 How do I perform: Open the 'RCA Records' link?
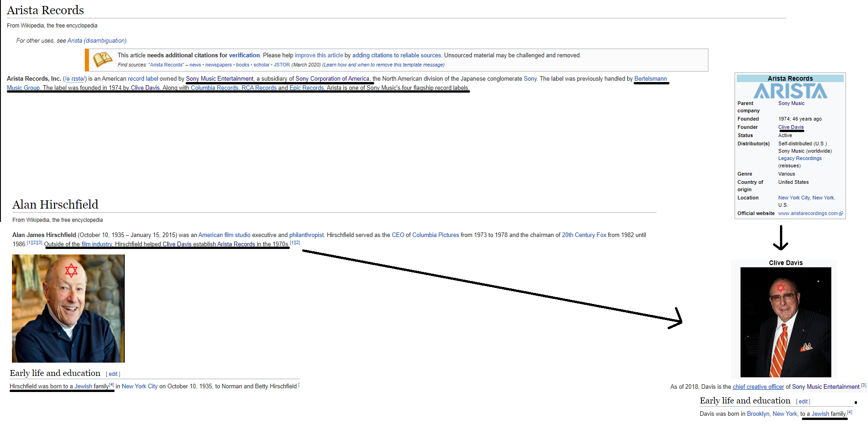click(x=259, y=88)
